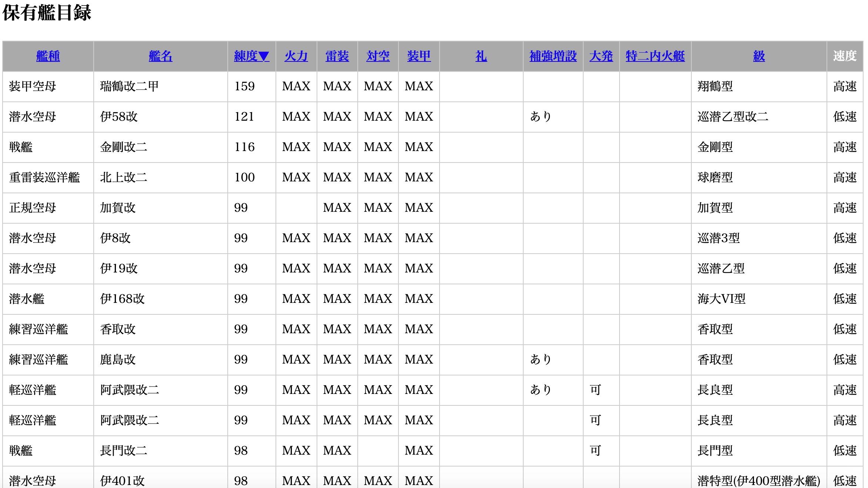Sort by 対空 column header
The image size is (868, 488).
(x=378, y=56)
